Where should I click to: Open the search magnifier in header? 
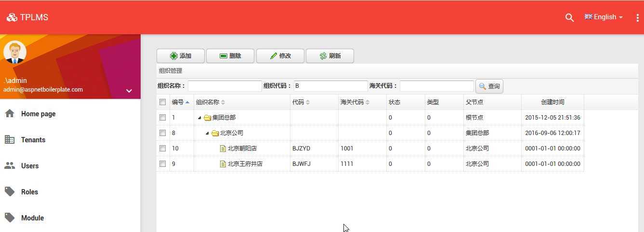pos(569,17)
